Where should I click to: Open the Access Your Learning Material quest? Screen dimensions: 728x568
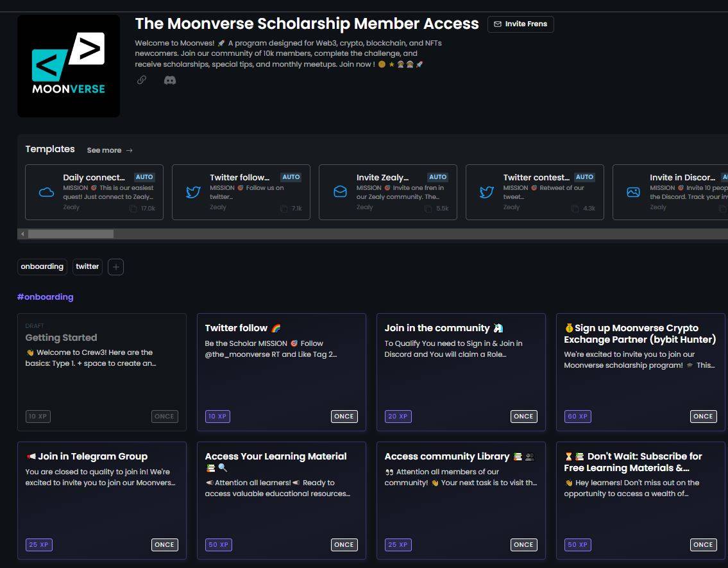282,500
